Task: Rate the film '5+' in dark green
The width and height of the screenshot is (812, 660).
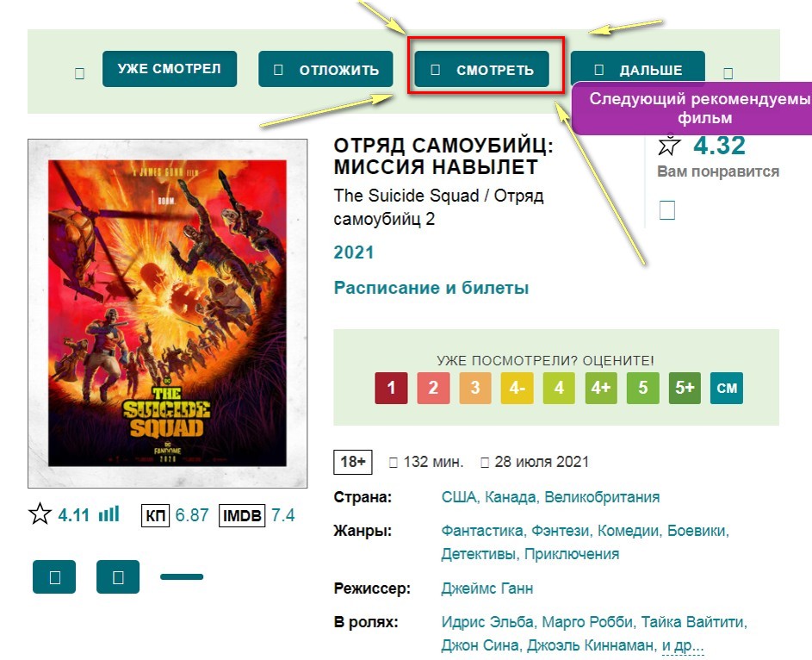Action: pos(685,388)
